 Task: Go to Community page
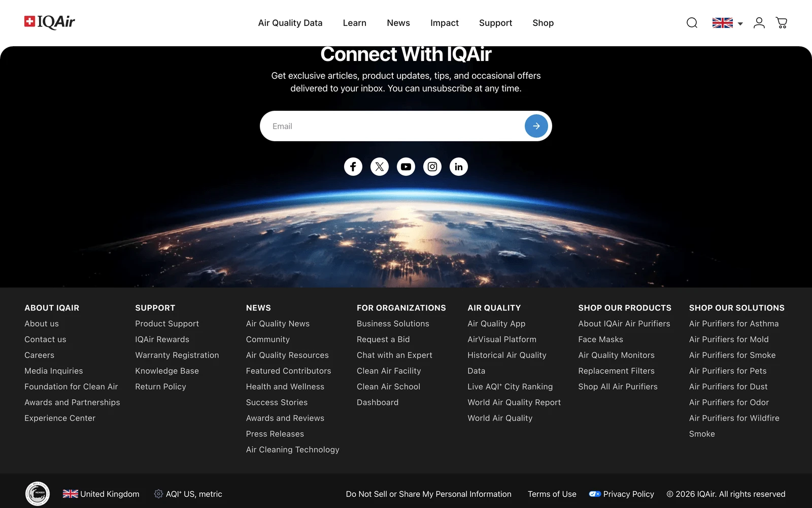click(x=268, y=339)
